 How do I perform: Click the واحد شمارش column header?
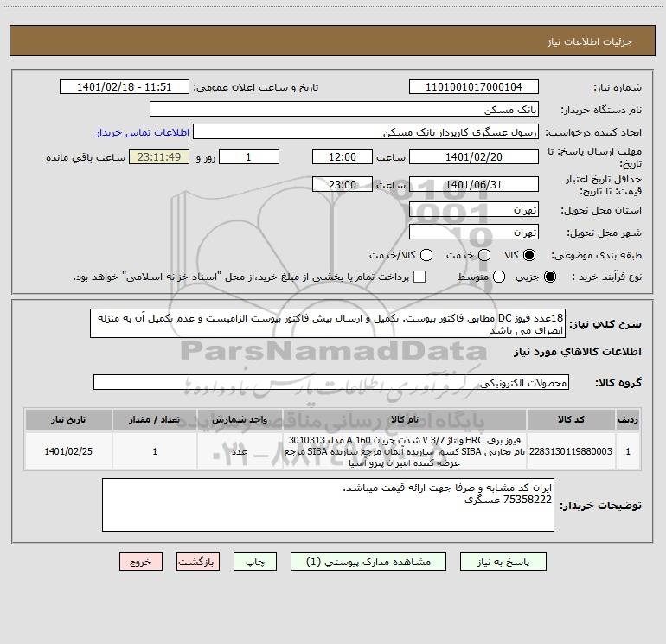point(240,420)
